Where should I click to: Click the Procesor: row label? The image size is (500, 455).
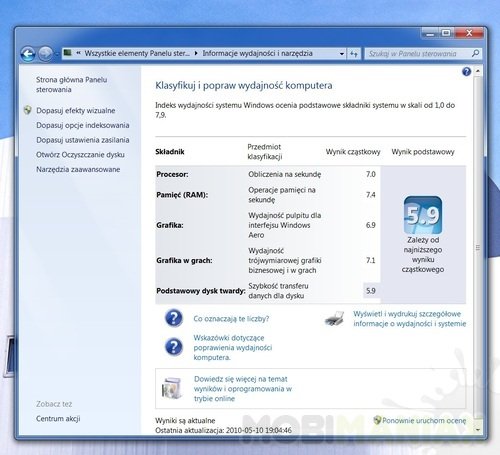(x=172, y=174)
